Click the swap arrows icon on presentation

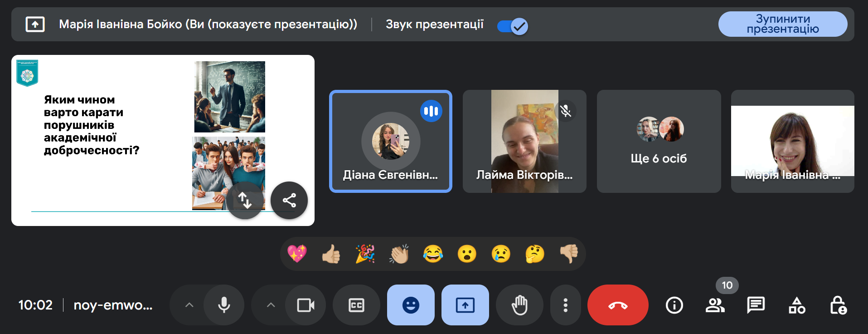(245, 200)
